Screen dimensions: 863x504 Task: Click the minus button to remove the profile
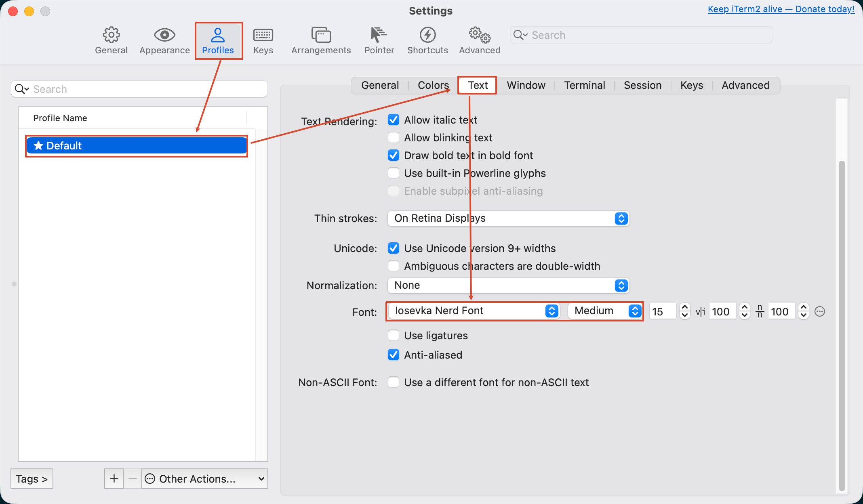coord(133,479)
